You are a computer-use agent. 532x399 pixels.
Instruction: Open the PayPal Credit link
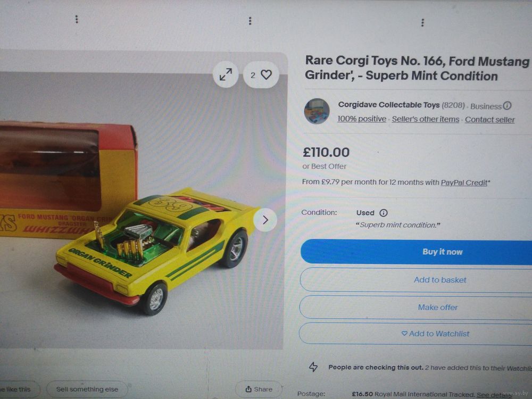[464, 182]
